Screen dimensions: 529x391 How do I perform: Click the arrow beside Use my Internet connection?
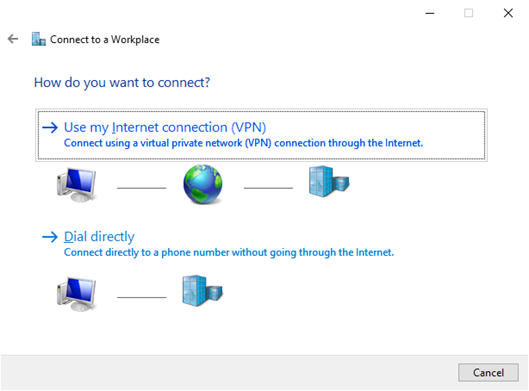click(x=50, y=128)
